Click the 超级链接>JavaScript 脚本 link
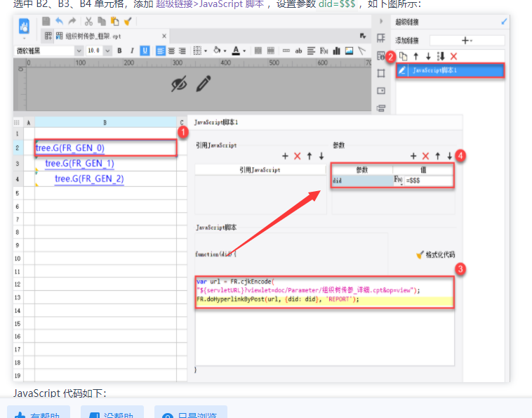532x418 pixels. click(210, 4)
